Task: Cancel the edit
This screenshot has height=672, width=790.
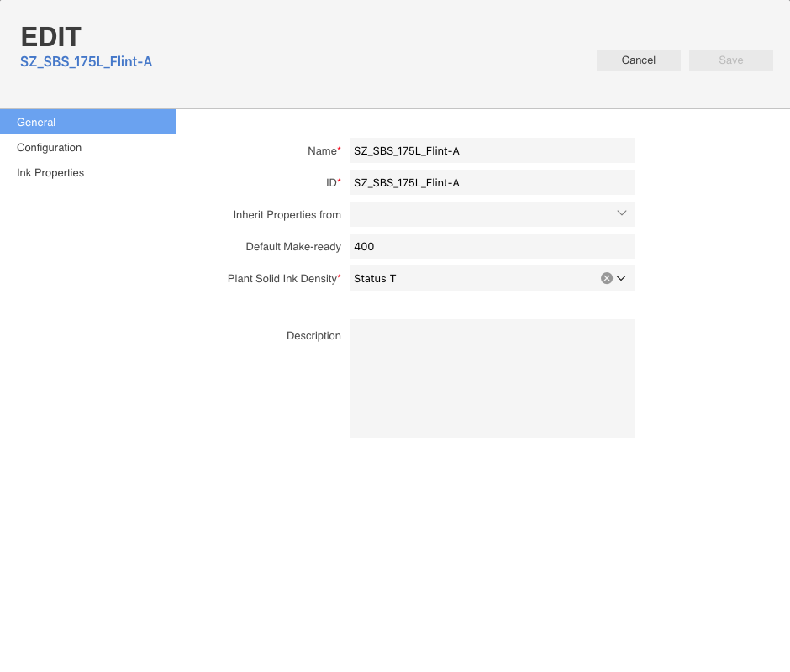Action: [639, 60]
